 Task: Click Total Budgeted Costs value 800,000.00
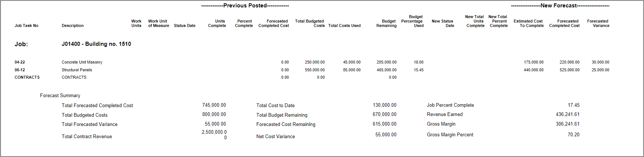click(214, 115)
